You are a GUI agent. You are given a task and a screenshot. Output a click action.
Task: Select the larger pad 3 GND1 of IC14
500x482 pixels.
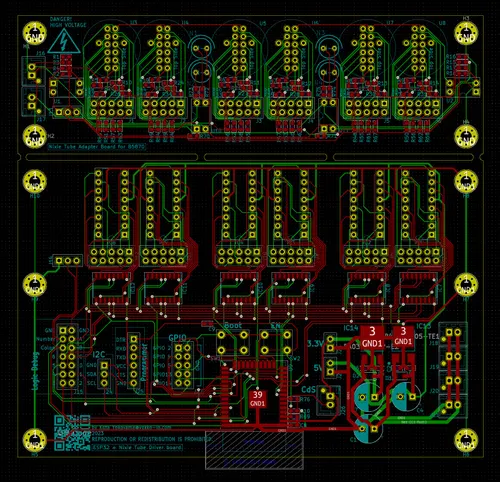click(x=372, y=337)
